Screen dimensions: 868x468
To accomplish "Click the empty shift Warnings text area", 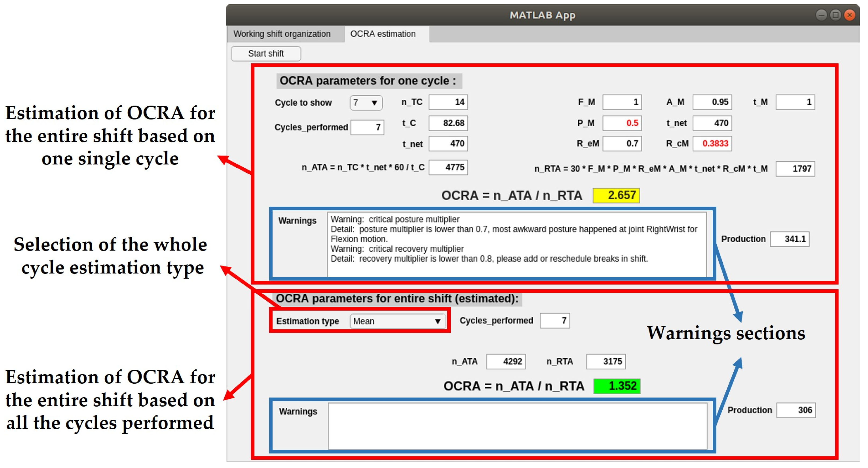I will pyautogui.click(x=517, y=426).
